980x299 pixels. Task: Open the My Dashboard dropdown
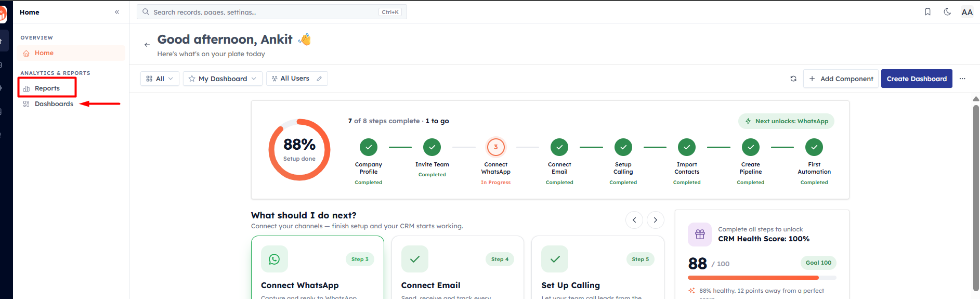(223, 79)
